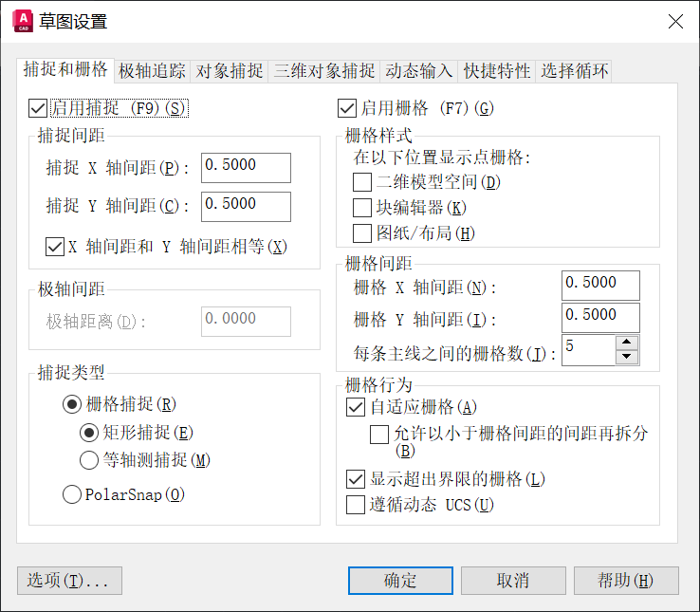The height and width of the screenshot is (612, 700).
Task: Go to the 动态输入 tab
Action: [418, 70]
